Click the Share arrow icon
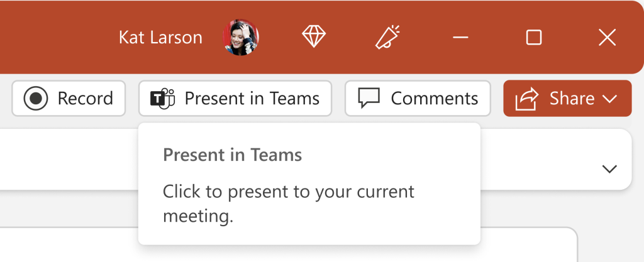644x262 pixels. tap(527, 99)
